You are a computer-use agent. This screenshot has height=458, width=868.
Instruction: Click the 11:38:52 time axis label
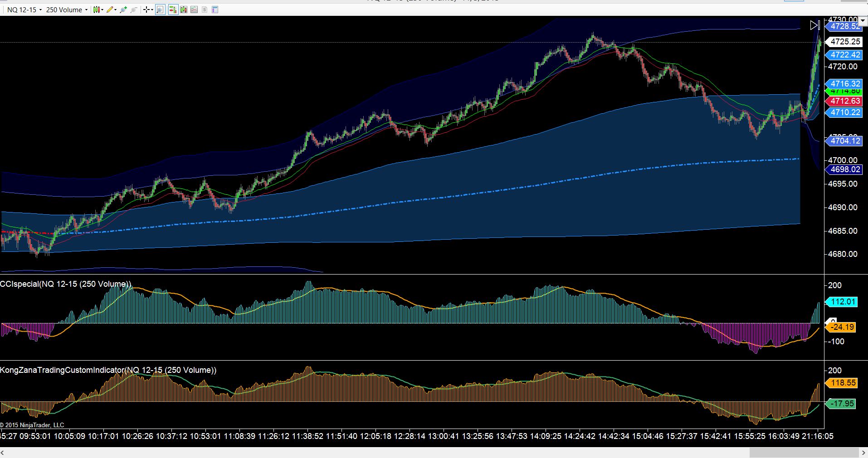[307, 436]
